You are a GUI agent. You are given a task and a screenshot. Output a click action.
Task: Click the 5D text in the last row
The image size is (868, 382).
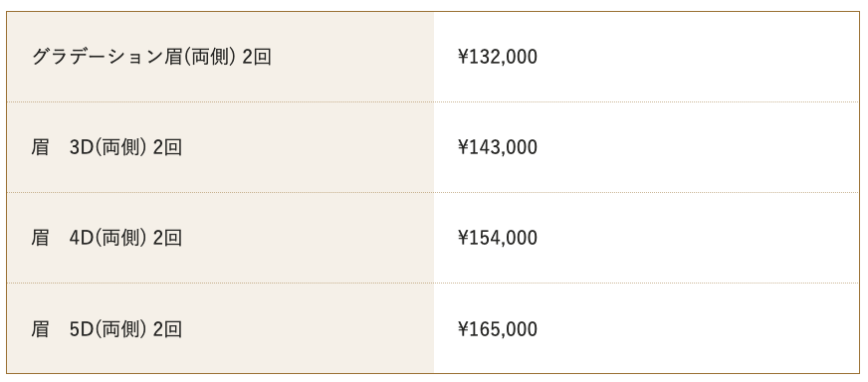[82, 330]
